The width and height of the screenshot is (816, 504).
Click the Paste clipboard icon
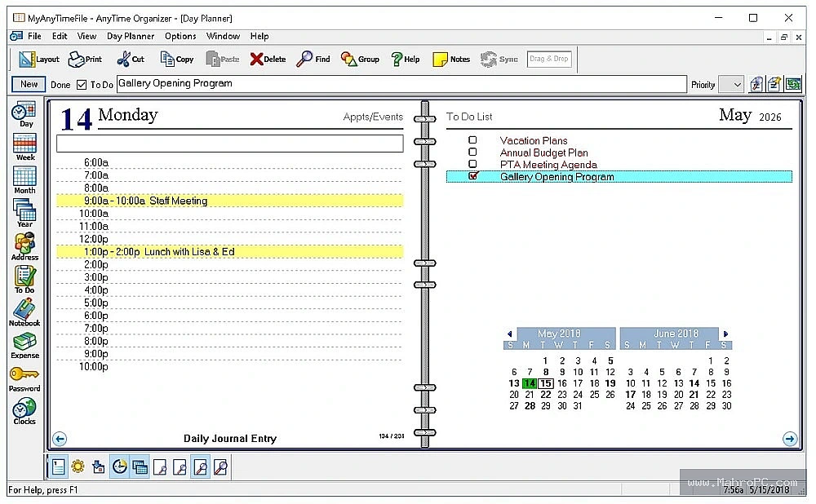[222, 60]
